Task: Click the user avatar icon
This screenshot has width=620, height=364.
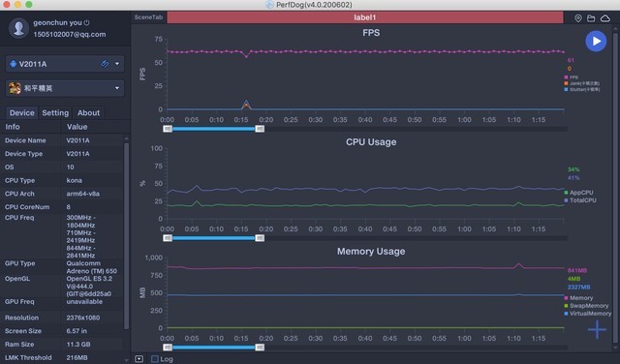Action: point(18,28)
